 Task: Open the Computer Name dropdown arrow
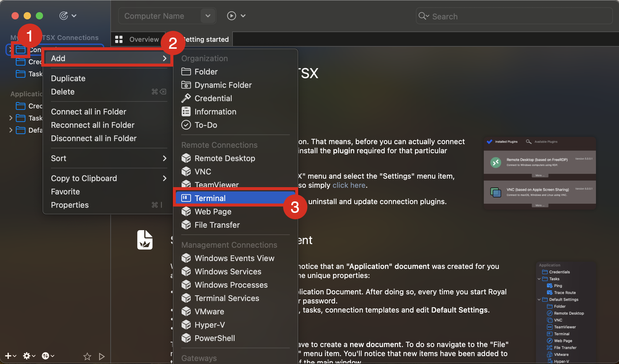[208, 16]
